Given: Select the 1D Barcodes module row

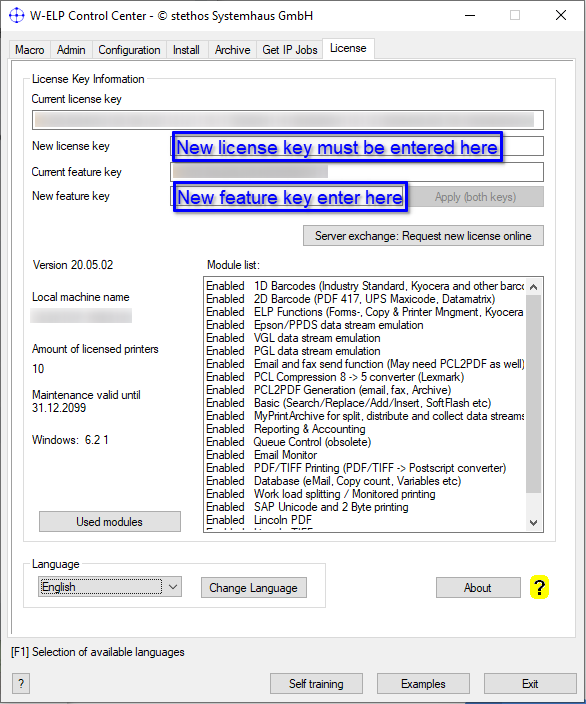Looking at the screenshot, I should coord(365,286).
